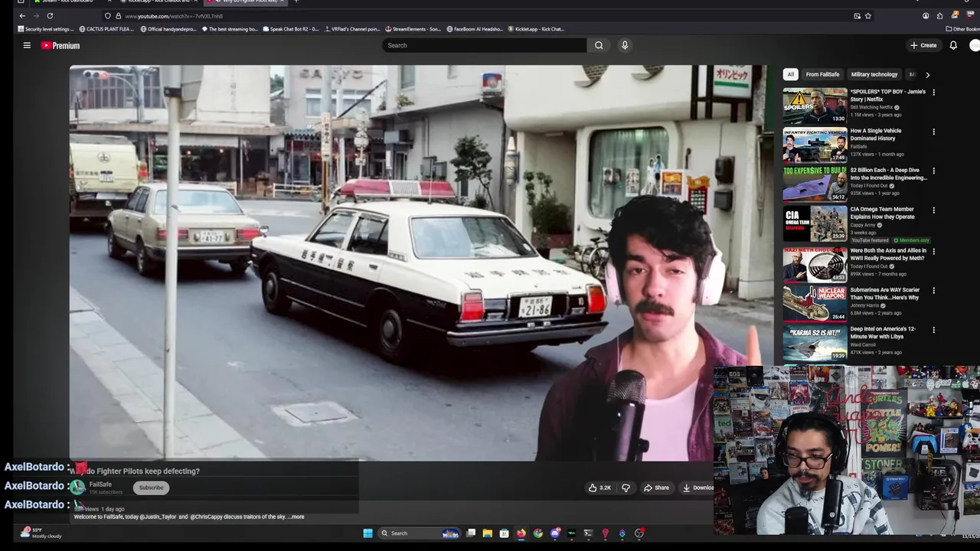Open the Cappy Army channel name
This screenshot has width=980, height=551.
(864, 225)
